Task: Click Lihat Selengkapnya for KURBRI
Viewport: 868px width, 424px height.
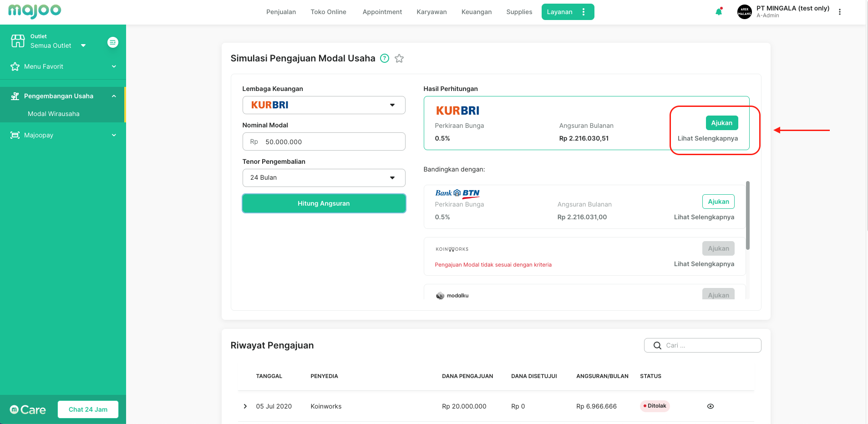Action: [x=708, y=138]
